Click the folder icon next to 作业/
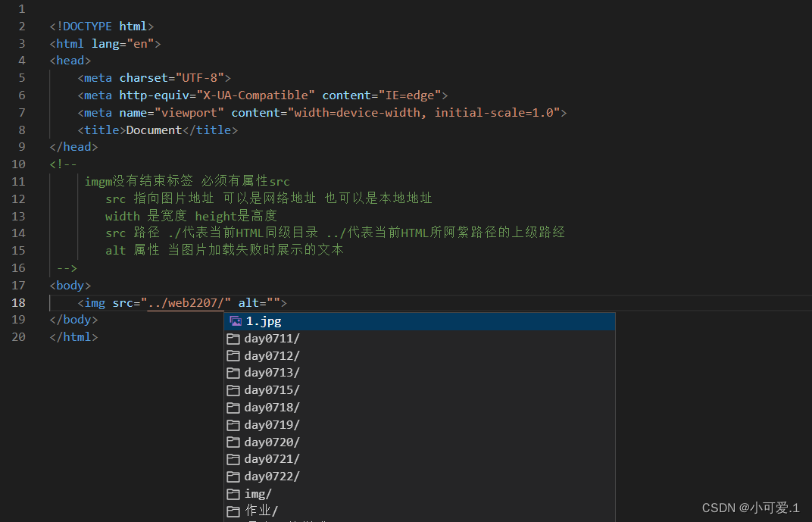The image size is (812, 522). 233,511
